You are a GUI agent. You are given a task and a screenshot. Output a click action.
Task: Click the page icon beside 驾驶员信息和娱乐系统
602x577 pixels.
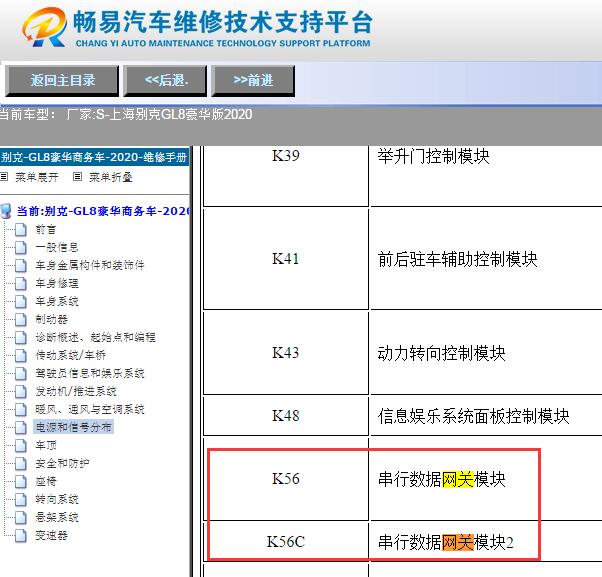click(x=21, y=373)
